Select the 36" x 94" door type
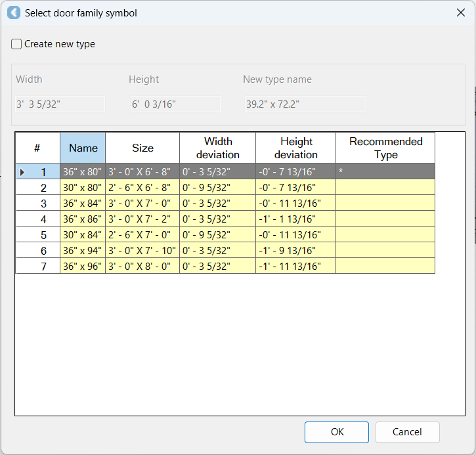 83,251
